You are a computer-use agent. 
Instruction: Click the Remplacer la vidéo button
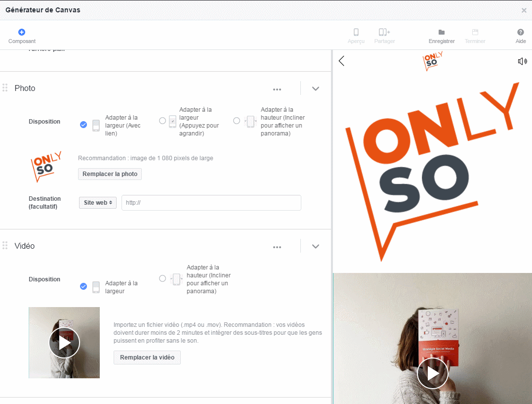[x=147, y=358]
